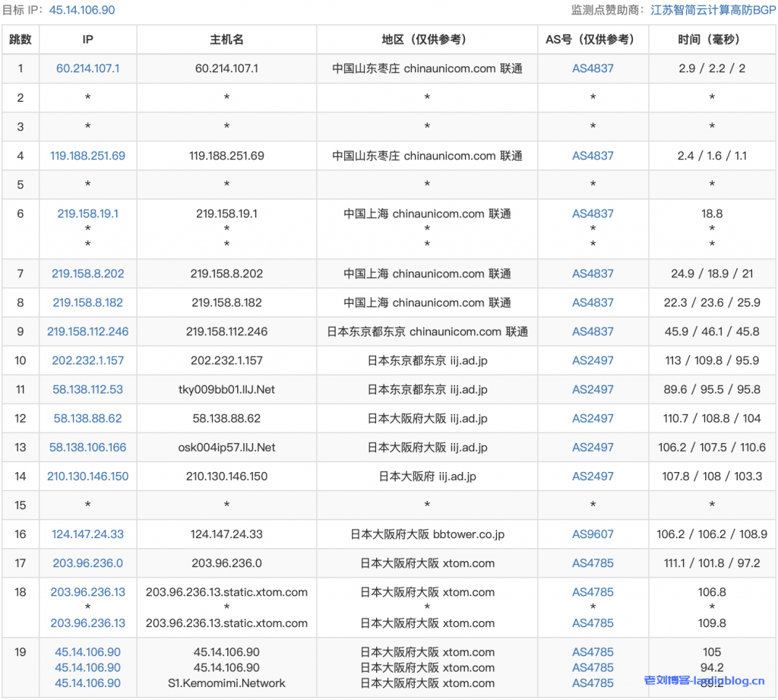Image resolution: width=778 pixels, height=700 pixels.
Task: Open the AS9607 link in hop 16
Action: (593, 534)
